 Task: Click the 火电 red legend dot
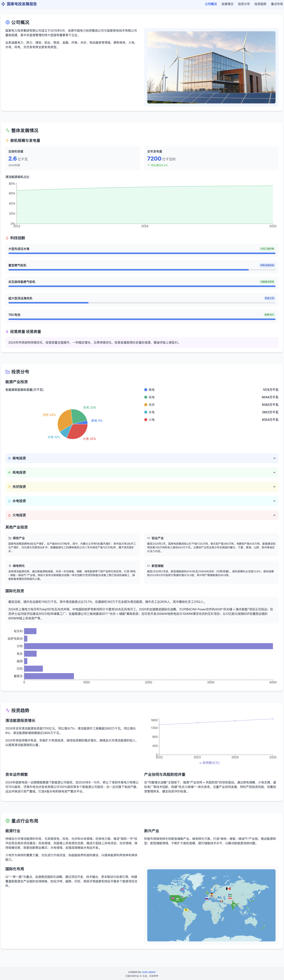pos(146,420)
